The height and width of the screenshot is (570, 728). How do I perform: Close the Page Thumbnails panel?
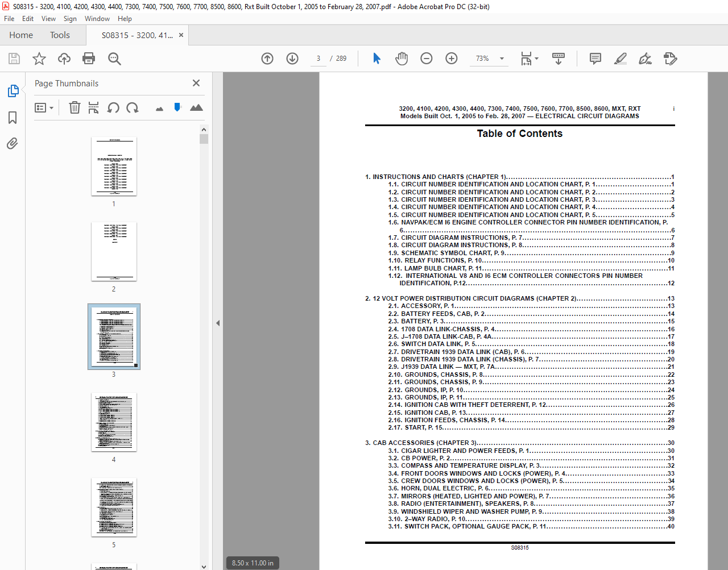(196, 83)
